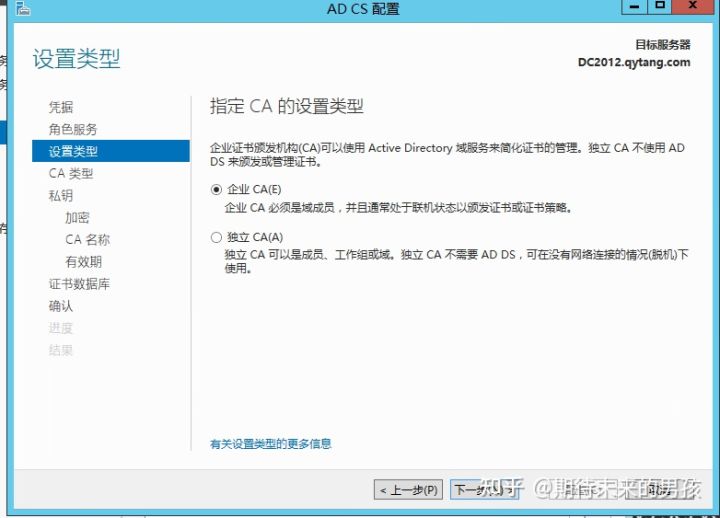Click the 企业 CA 必须是域成员 description

point(399,208)
